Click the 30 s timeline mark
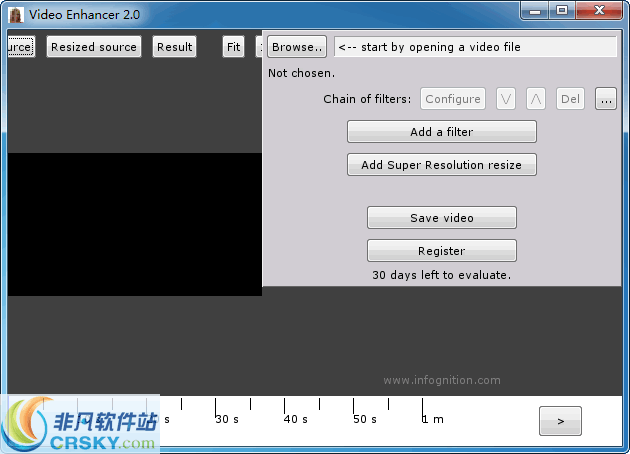The width and height of the screenshot is (630, 454). (x=227, y=419)
